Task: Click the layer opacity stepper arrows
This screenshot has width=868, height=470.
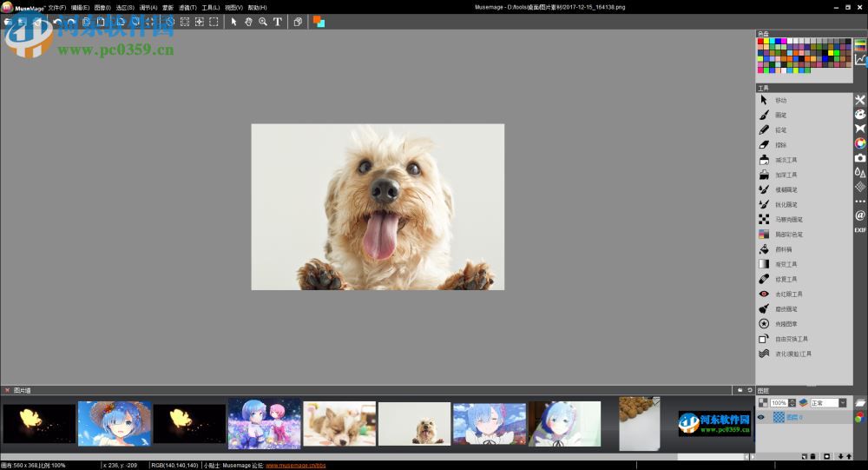Action: point(792,403)
